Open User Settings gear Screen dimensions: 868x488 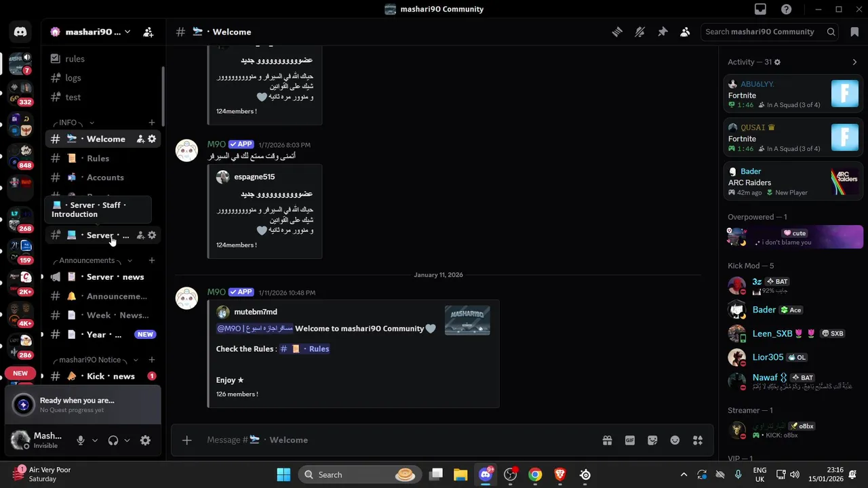point(145,440)
